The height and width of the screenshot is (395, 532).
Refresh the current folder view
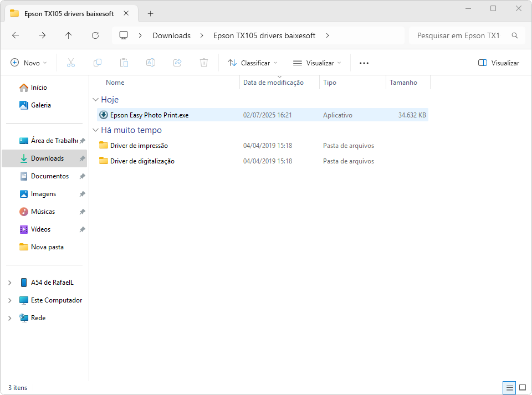(x=95, y=35)
